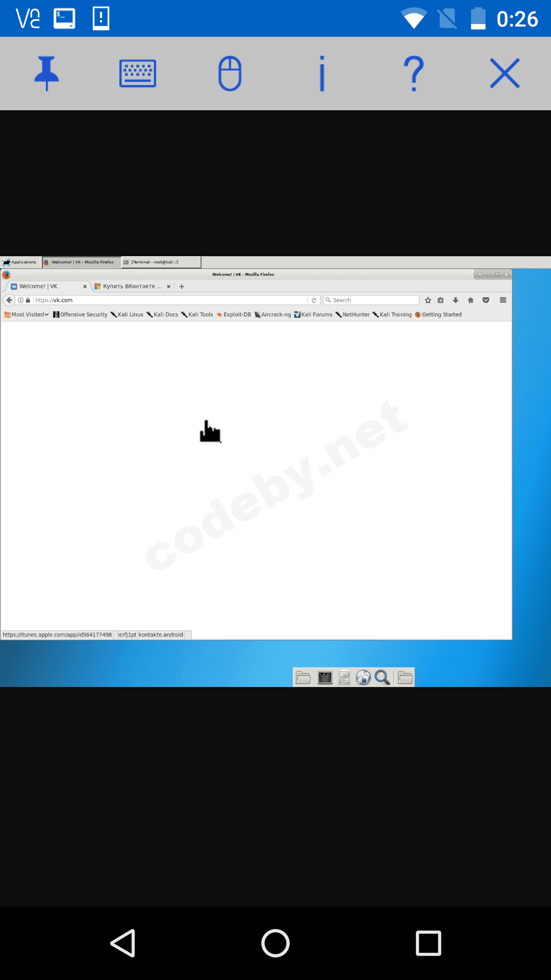The height and width of the screenshot is (980, 551).
Task: Bookmark this page with the star icon
Action: click(428, 300)
